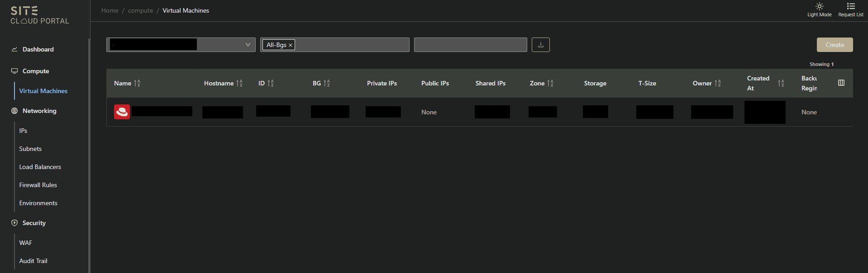Image resolution: width=868 pixels, height=273 pixels.
Task: Click the download export icon button
Action: 540,45
